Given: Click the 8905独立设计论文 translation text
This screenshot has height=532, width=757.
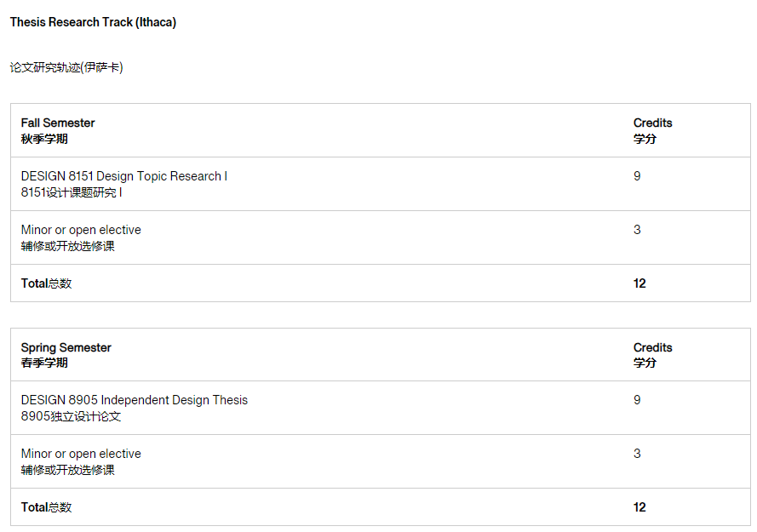Looking at the screenshot, I should [x=71, y=416].
